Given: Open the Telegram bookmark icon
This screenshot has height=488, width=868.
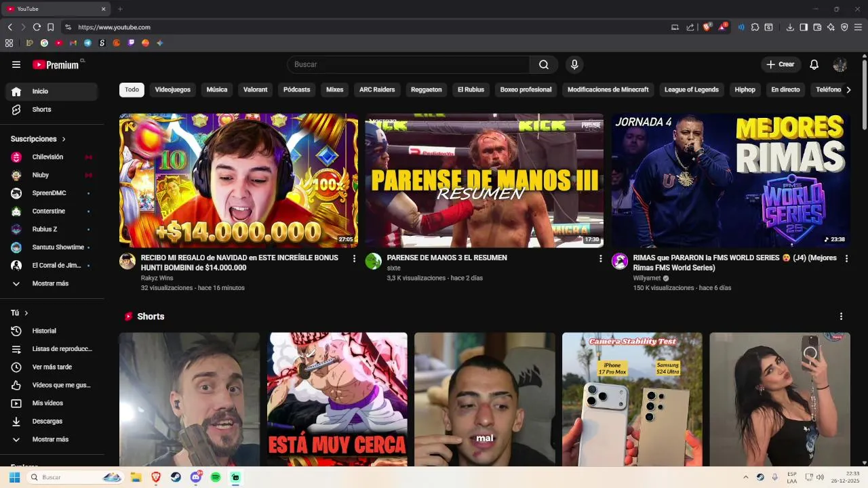Looking at the screenshot, I should 87,43.
